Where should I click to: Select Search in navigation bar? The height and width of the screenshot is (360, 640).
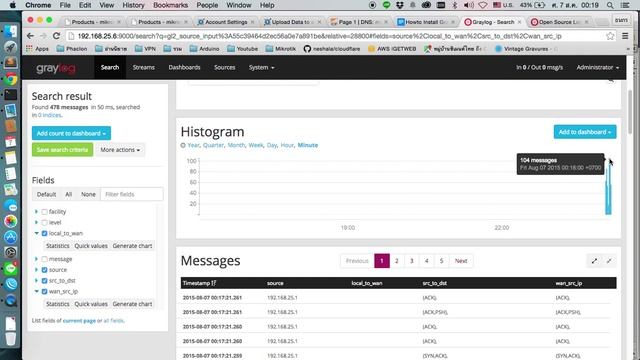click(110, 67)
